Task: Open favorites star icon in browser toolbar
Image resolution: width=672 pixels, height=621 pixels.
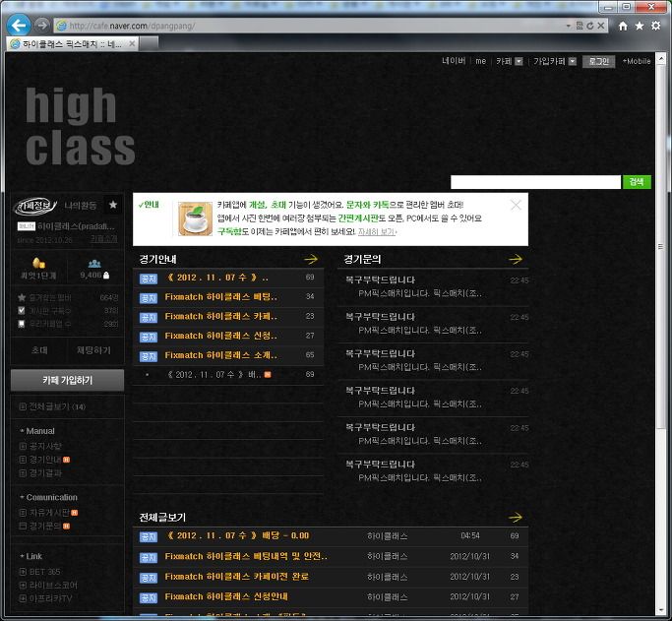Action: pyautogui.click(x=639, y=27)
